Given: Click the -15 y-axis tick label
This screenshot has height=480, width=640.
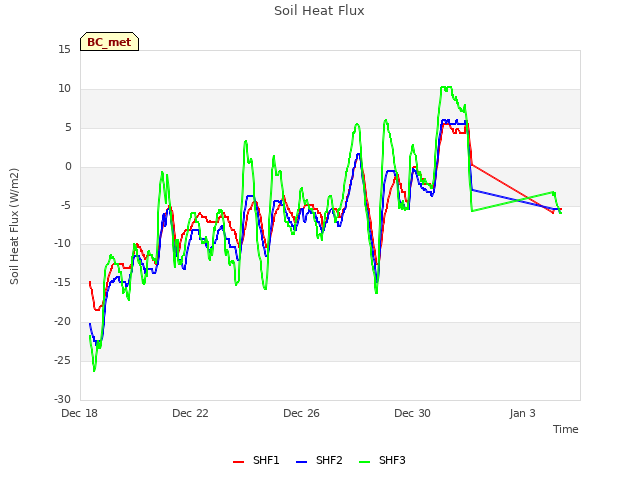Looking at the screenshot, I should coord(62,282).
